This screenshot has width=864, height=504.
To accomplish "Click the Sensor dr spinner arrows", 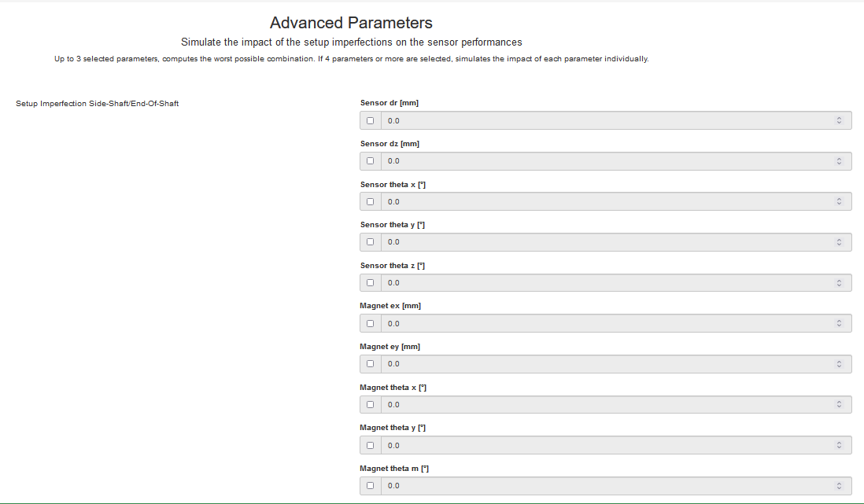I will (839, 120).
